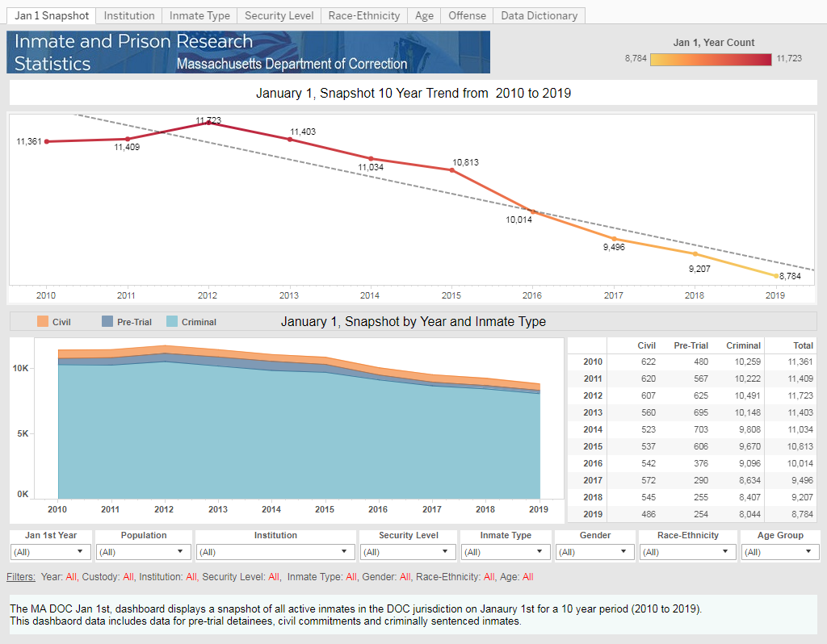
Task: Click the Pre-Trial legend color swatch
Action: click(x=107, y=321)
